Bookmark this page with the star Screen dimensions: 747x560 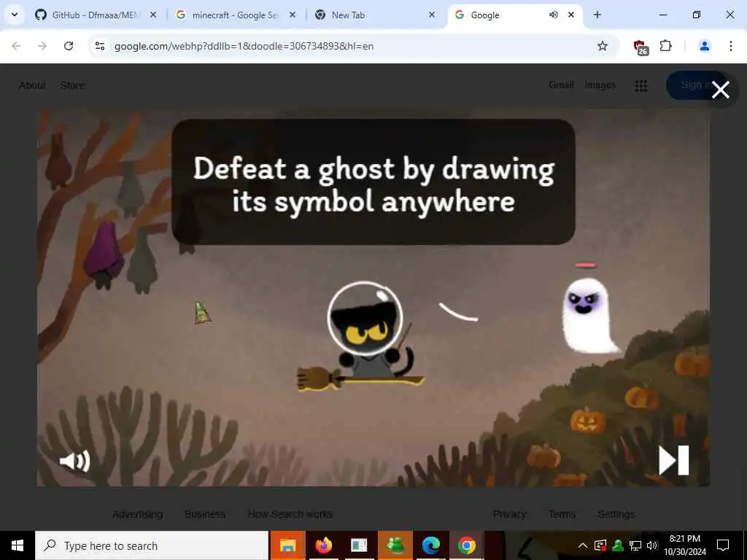pyautogui.click(x=602, y=46)
